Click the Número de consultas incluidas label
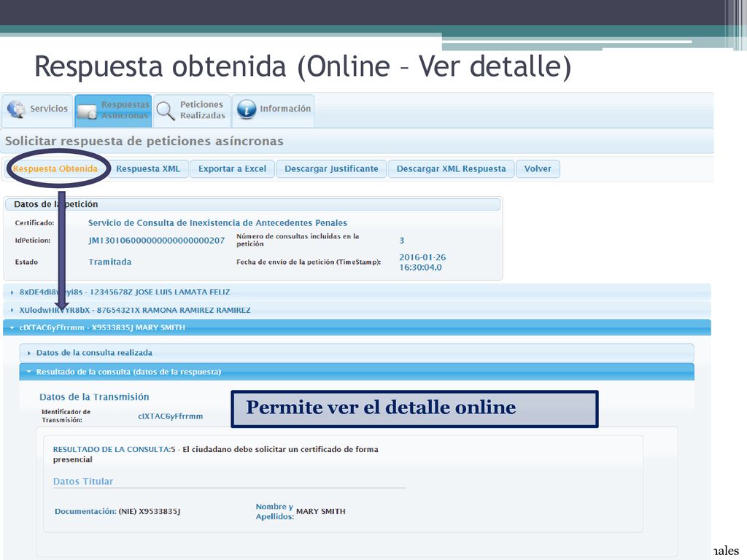 point(298,240)
